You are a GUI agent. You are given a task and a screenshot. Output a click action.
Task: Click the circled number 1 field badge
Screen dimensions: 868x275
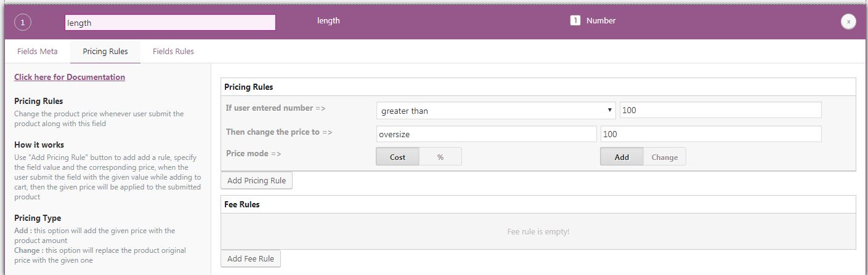(23, 23)
